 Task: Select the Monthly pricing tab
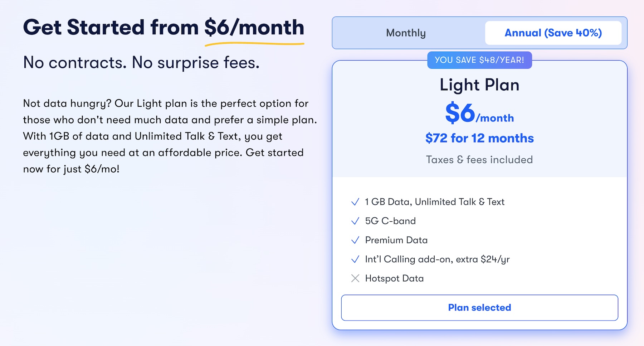(x=405, y=33)
